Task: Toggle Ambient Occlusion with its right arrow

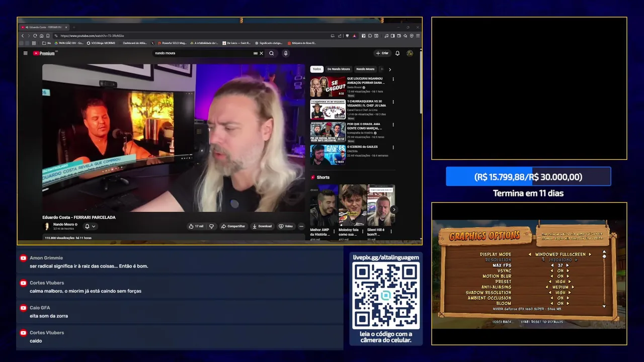Action: point(568,298)
